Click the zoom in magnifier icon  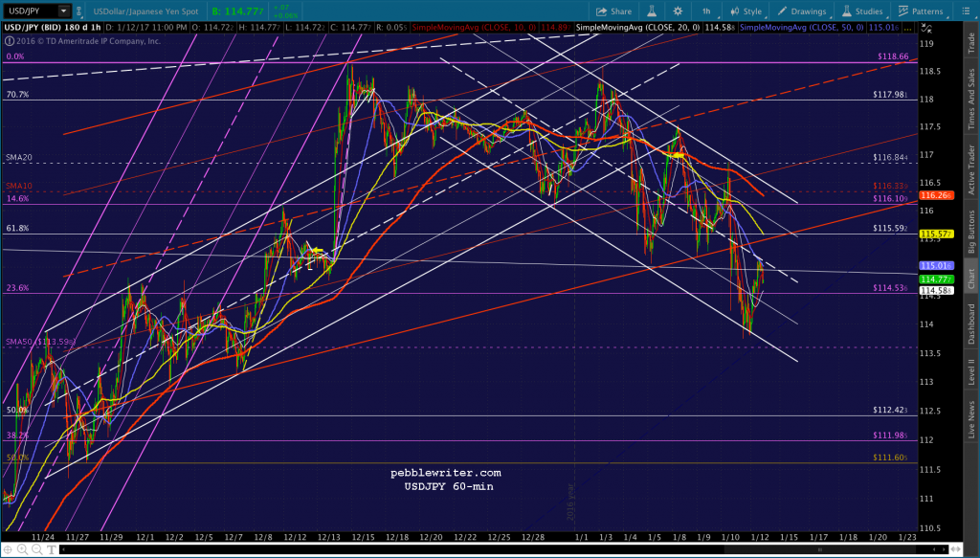[x=23, y=550]
